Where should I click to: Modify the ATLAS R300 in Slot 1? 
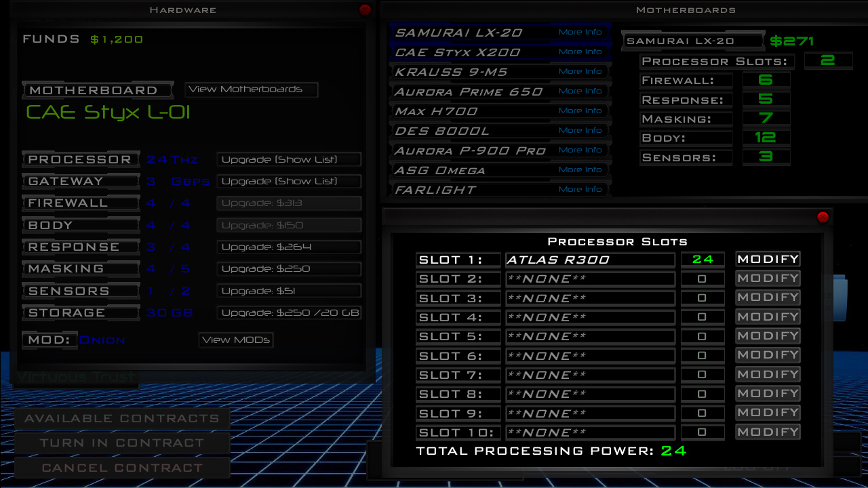pos(767,258)
